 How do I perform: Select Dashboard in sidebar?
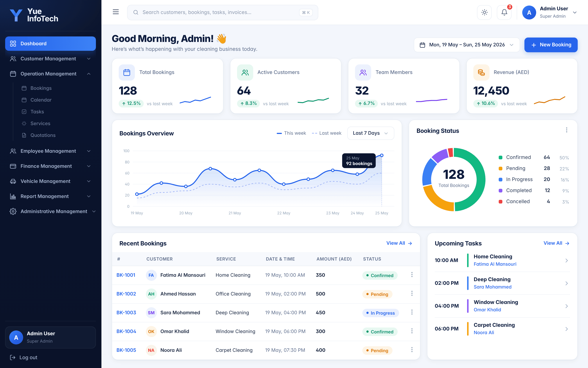coord(50,44)
